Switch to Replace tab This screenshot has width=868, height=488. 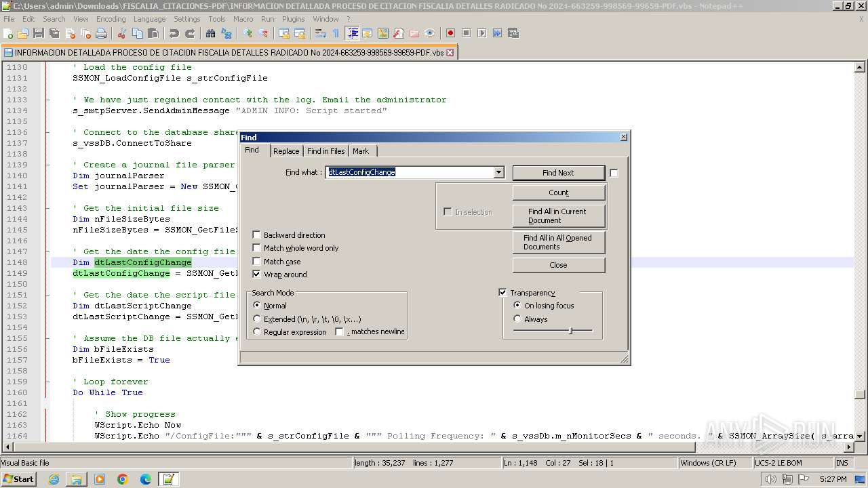point(286,151)
